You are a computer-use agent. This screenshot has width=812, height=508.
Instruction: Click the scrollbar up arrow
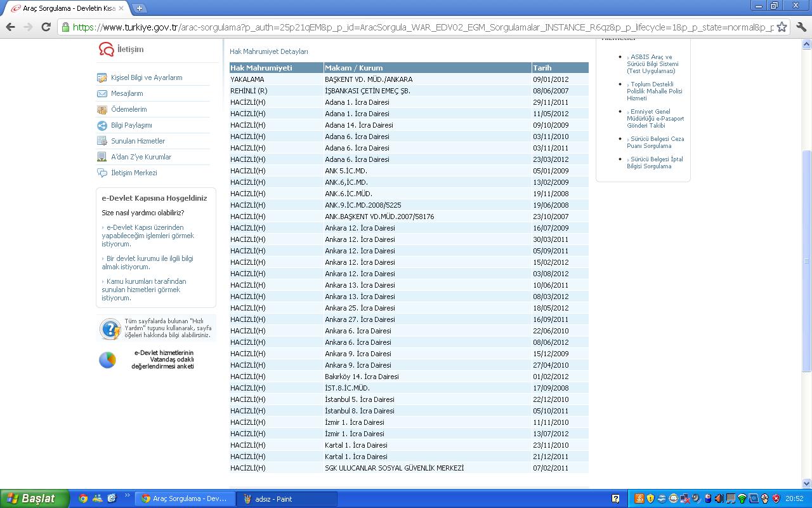coord(807,44)
